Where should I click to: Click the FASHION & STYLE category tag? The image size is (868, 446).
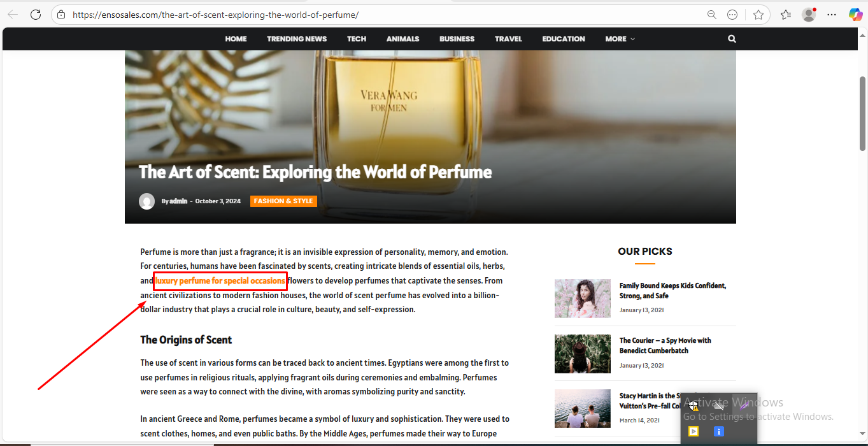tap(283, 201)
